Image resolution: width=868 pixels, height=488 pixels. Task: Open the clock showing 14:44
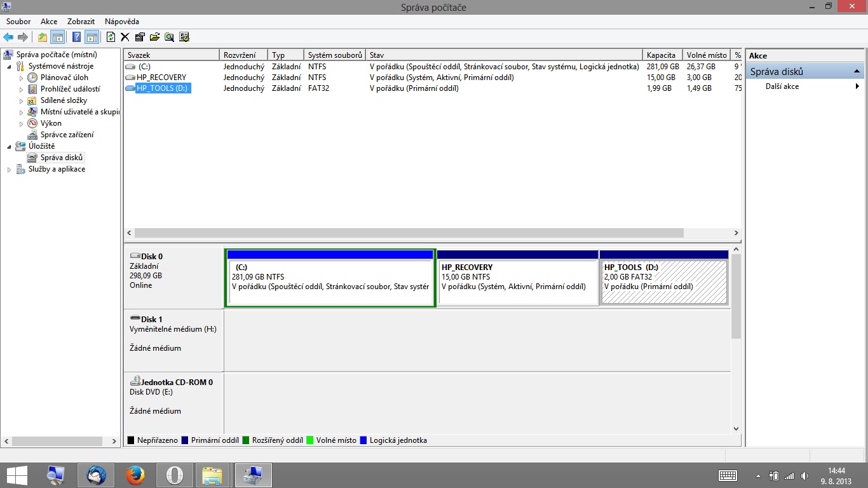836,475
